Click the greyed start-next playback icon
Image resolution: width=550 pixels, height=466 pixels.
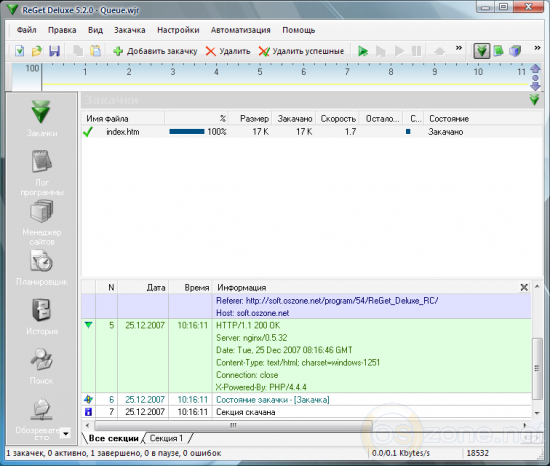[x=381, y=51]
